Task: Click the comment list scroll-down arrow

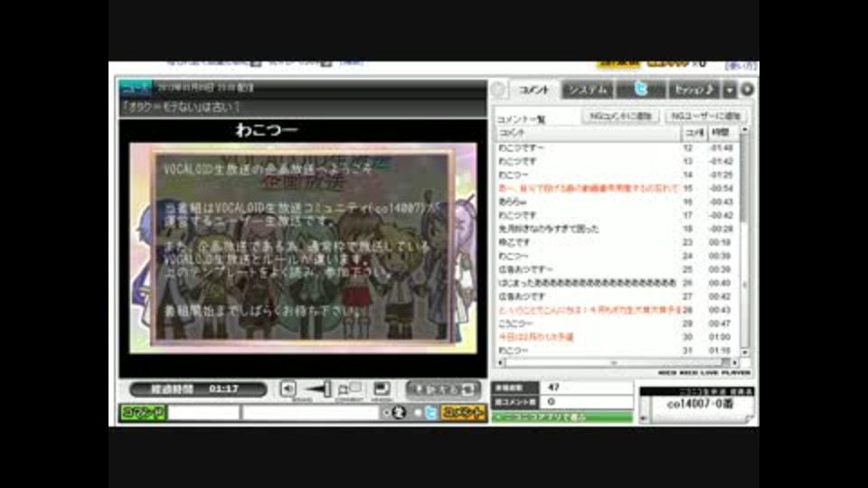Action: [744, 352]
